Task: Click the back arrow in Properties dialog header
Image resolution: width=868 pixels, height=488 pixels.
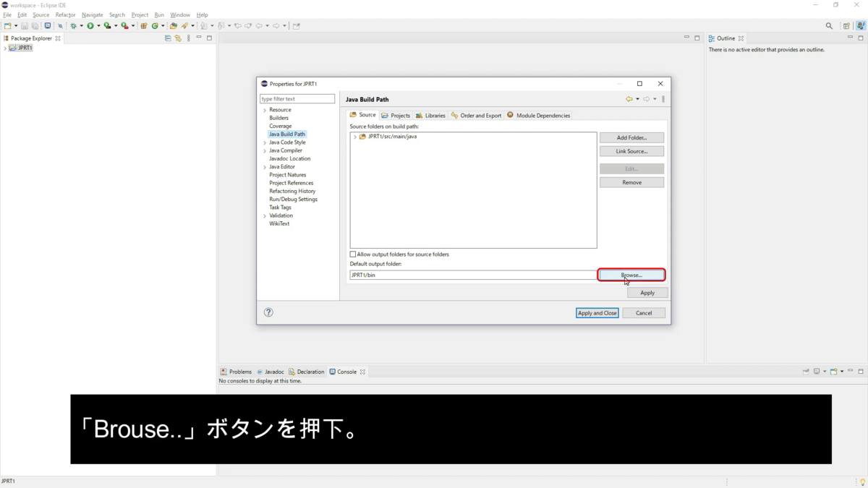Action: (x=629, y=99)
